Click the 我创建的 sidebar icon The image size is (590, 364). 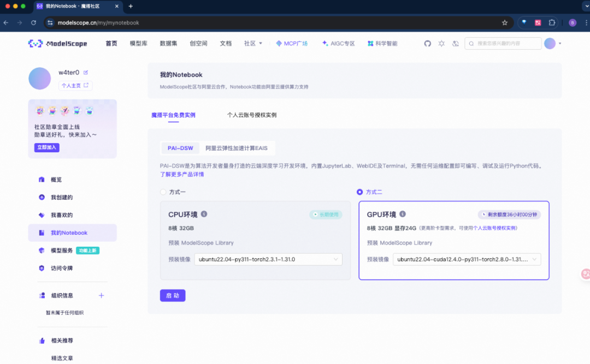click(42, 198)
